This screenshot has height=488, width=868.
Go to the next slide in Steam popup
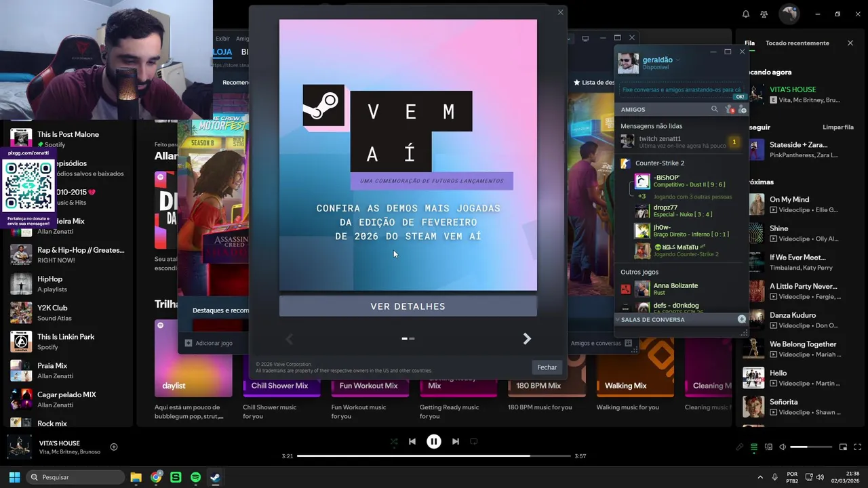527,339
